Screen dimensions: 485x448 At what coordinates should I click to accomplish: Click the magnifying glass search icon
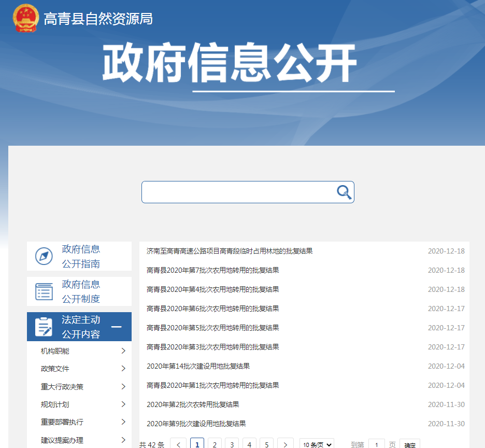[x=344, y=192]
